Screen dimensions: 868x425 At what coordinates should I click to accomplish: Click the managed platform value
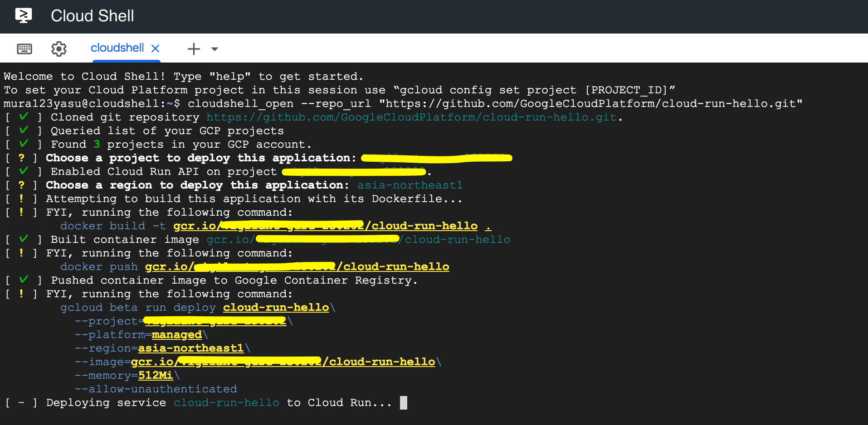click(177, 335)
